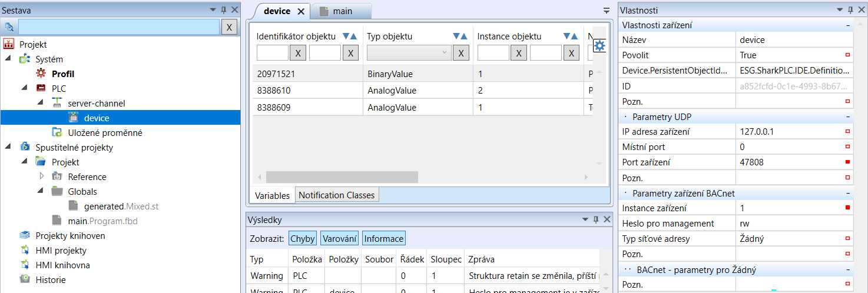The image size is (868, 293).
Task: Select HMI knihovna icon
Action: pyautogui.click(x=24, y=265)
